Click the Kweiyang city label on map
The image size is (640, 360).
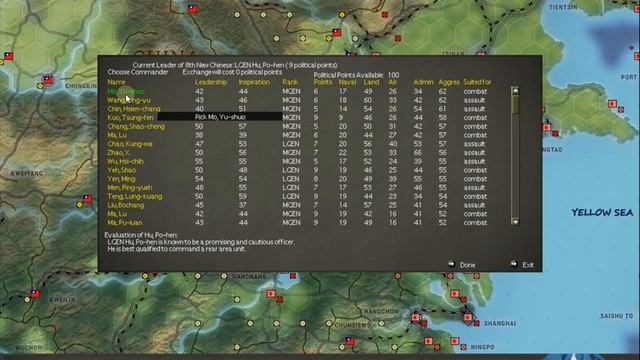(27, 173)
